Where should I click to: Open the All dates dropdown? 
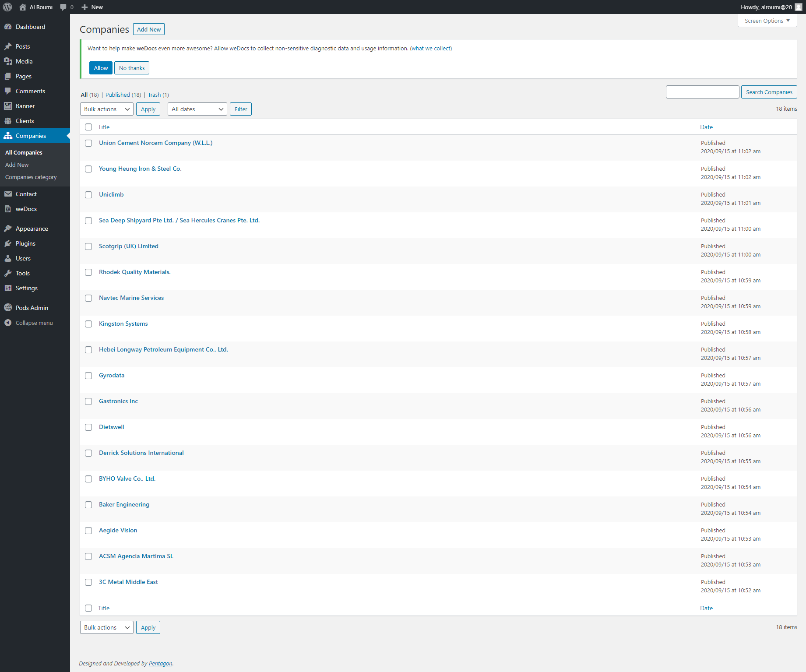point(197,109)
